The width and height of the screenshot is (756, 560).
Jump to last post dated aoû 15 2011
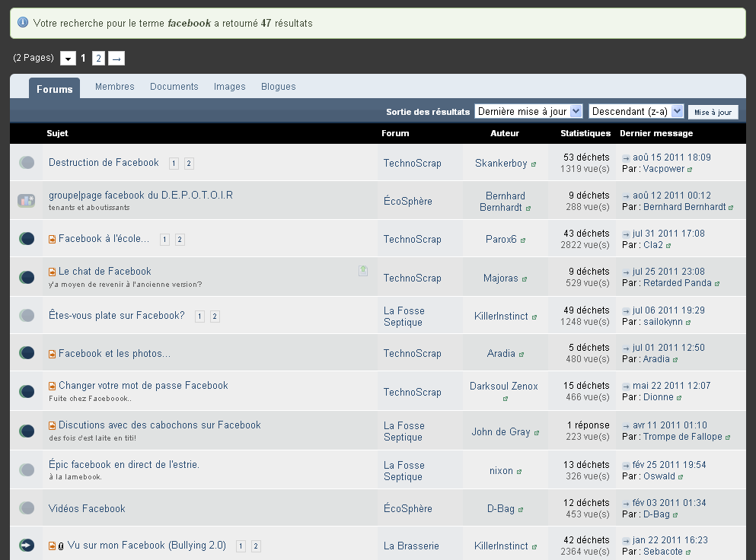click(626, 158)
